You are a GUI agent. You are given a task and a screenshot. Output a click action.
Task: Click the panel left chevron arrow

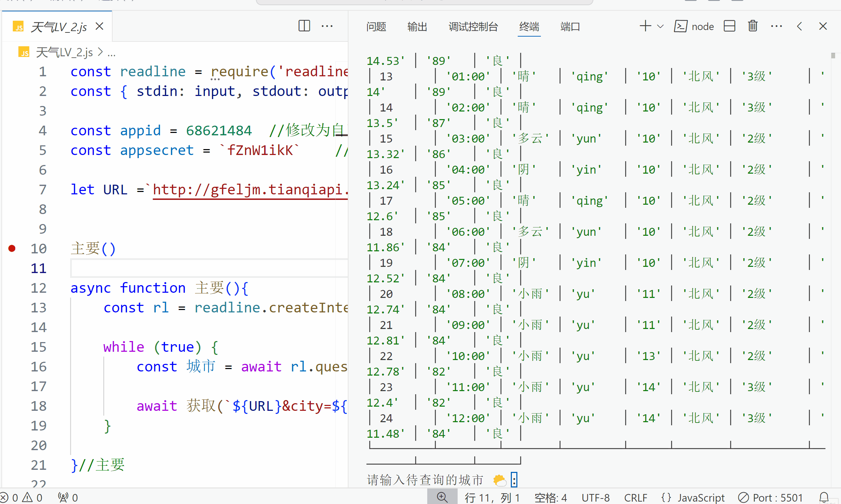coord(800,26)
